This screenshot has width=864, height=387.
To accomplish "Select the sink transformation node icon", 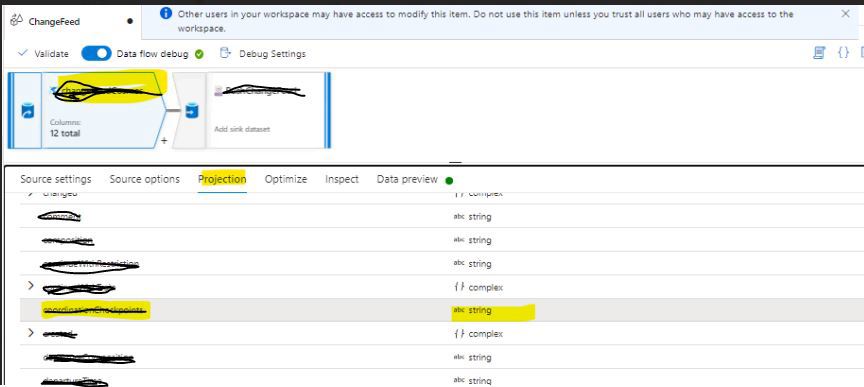I will coord(191,111).
